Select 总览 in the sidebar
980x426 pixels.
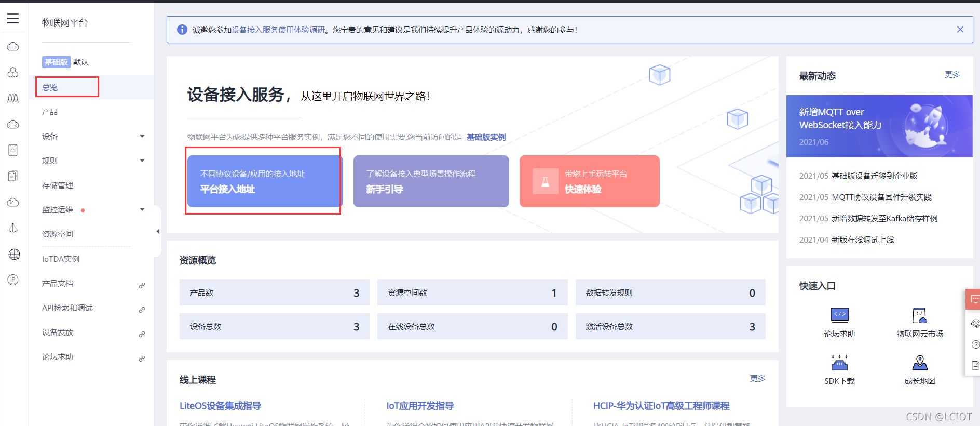[x=91, y=87]
